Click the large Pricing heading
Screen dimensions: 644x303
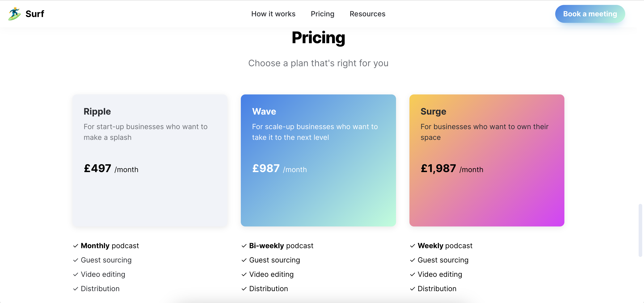(318, 38)
